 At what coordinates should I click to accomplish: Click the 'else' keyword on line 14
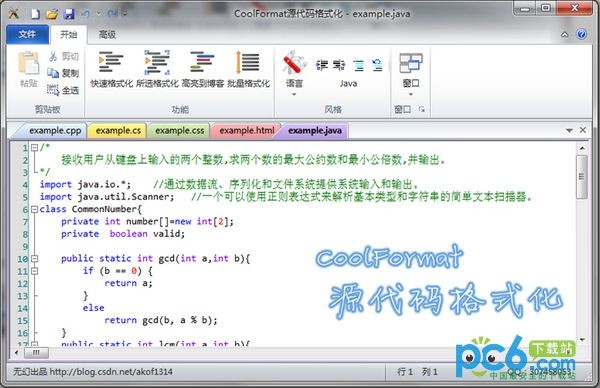pos(93,308)
